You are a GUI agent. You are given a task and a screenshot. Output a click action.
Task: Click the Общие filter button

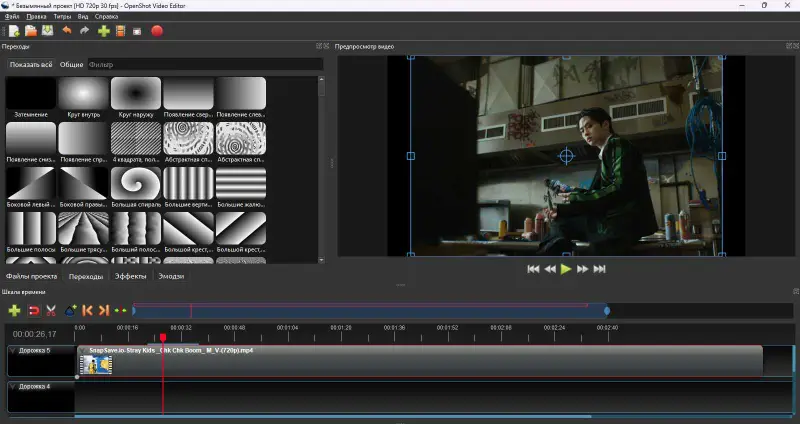coord(71,64)
